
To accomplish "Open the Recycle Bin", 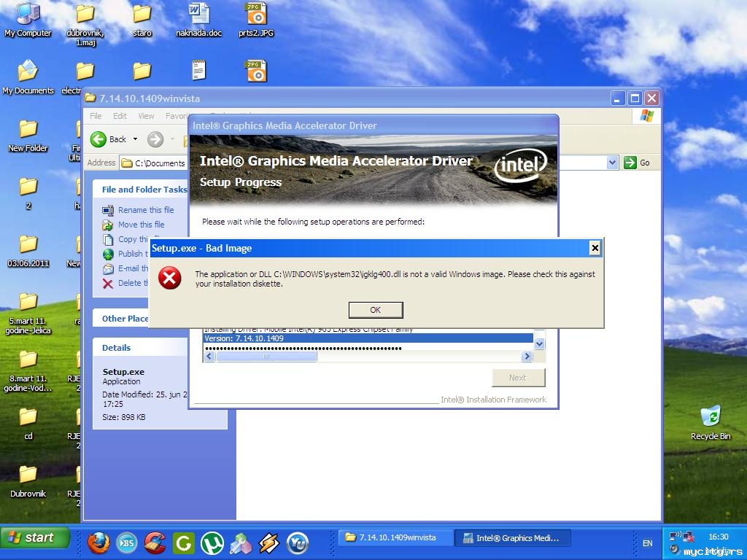I will coord(711,422).
